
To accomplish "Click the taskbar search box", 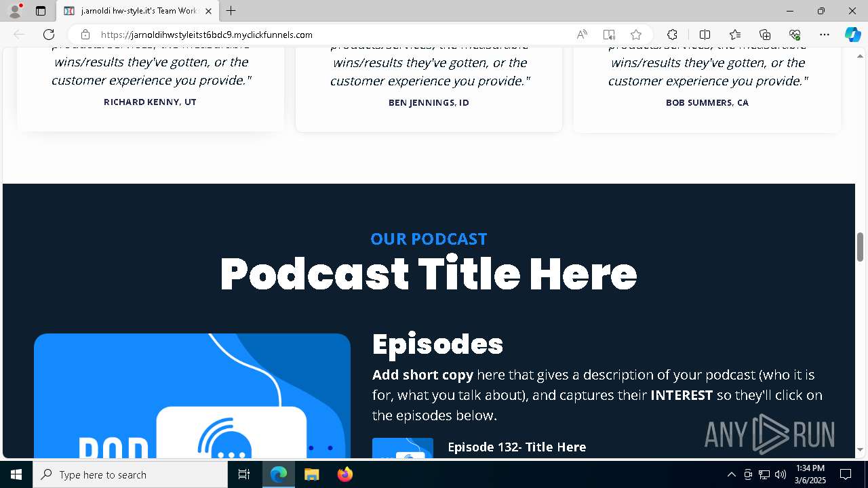I will 130,474.
